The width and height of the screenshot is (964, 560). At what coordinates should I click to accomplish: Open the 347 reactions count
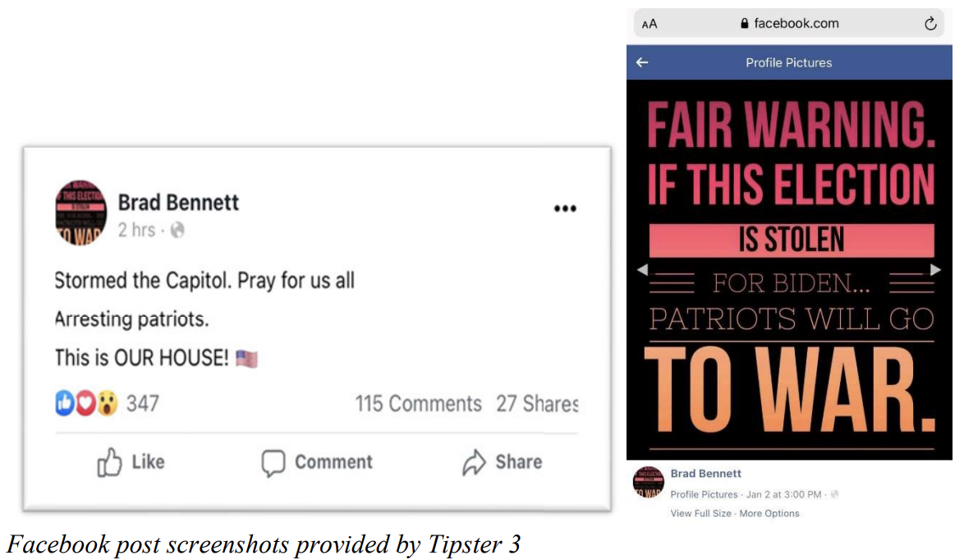point(143,404)
